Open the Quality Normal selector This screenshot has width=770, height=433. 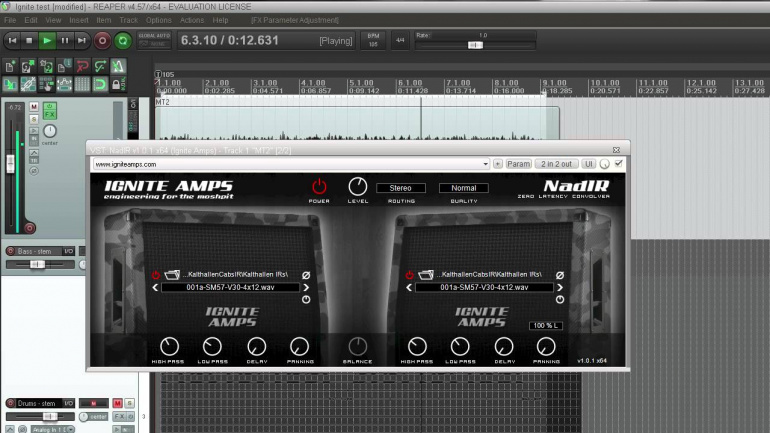(463, 187)
